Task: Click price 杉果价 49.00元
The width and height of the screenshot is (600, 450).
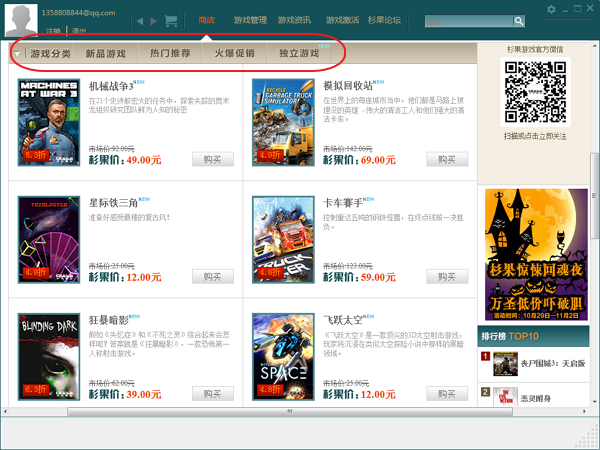Action: click(125, 160)
